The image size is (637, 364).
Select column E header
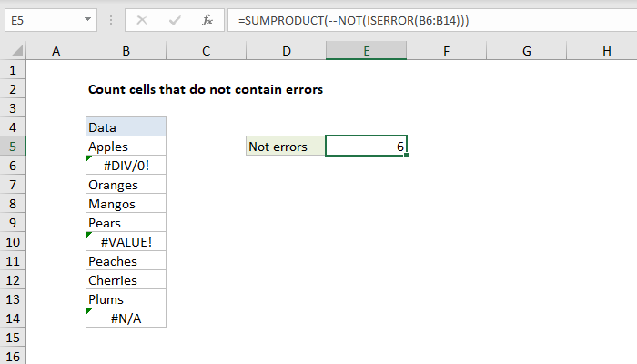pyautogui.click(x=367, y=51)
